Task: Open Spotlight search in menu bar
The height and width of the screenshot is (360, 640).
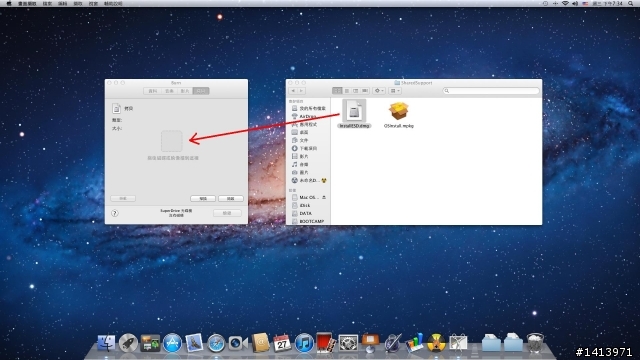Action: tap(631, 3)
